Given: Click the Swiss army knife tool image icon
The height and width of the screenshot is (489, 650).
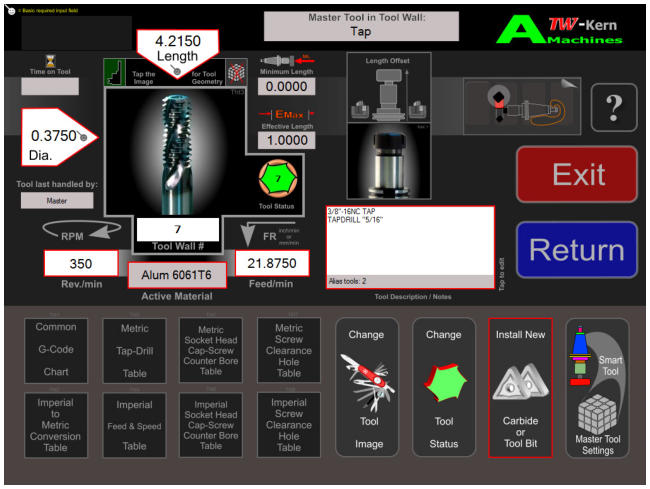Looking at the screenshot, I should click(x=368, y=382).
